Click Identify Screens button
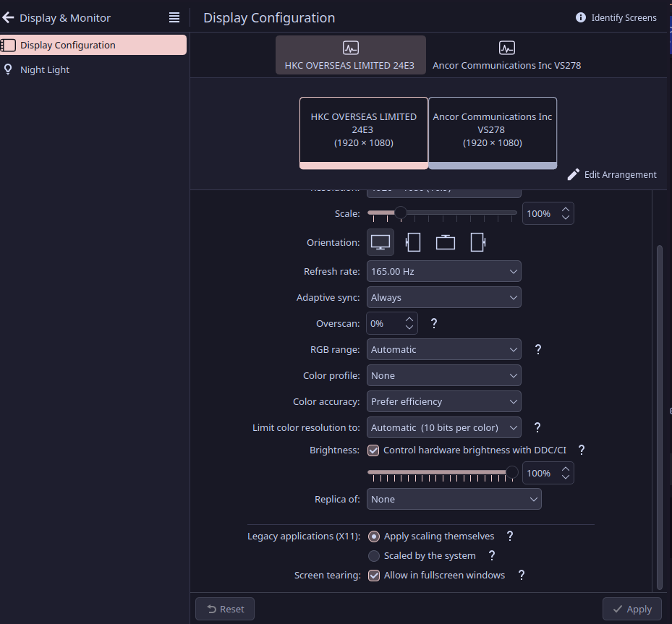 [616, 17]
